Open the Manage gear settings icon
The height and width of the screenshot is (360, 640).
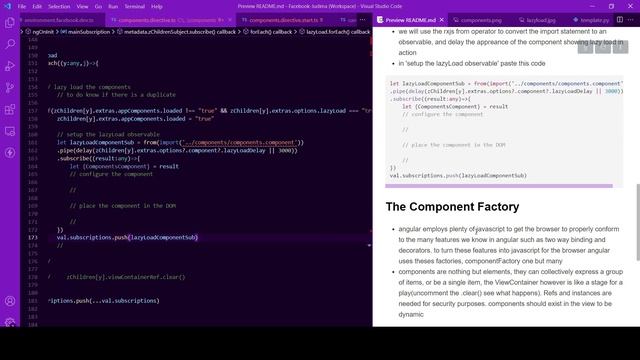tap(10, 322)
